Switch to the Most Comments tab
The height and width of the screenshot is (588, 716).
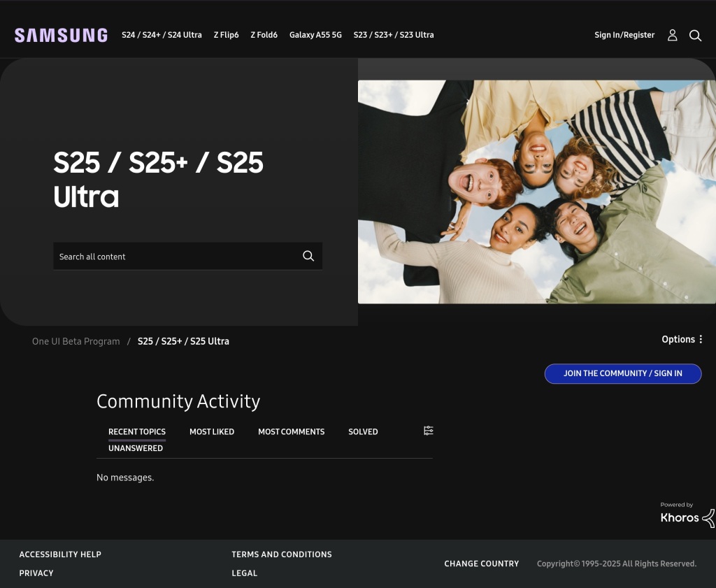pyautogui.click(x=292, y=431)
